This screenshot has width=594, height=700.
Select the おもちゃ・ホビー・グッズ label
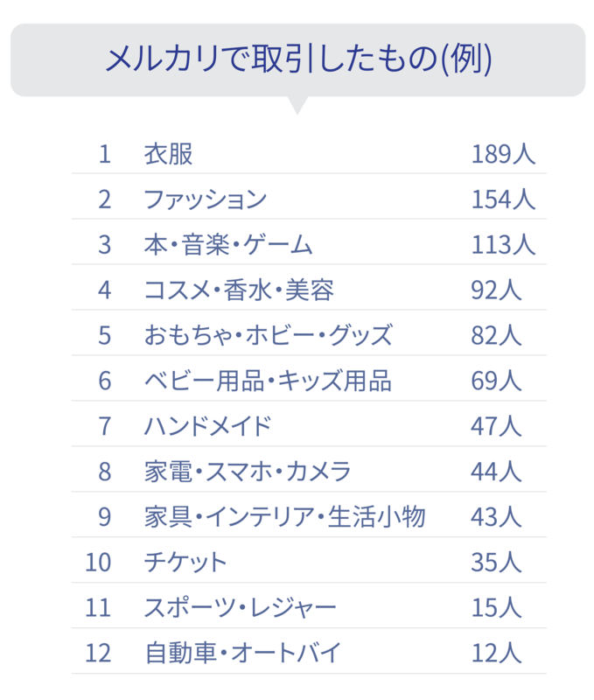268,335
